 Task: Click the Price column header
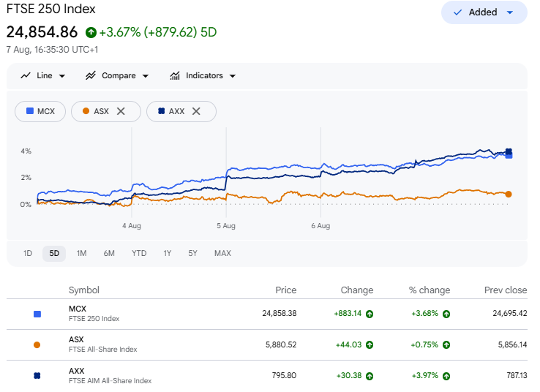tap(286, 290)
